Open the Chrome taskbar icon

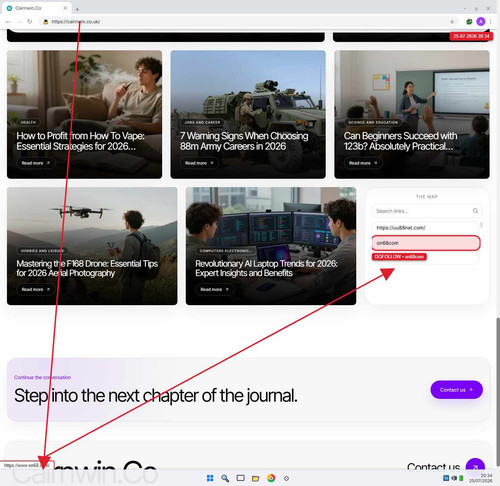pyautogui.click(x=271, y=478)
